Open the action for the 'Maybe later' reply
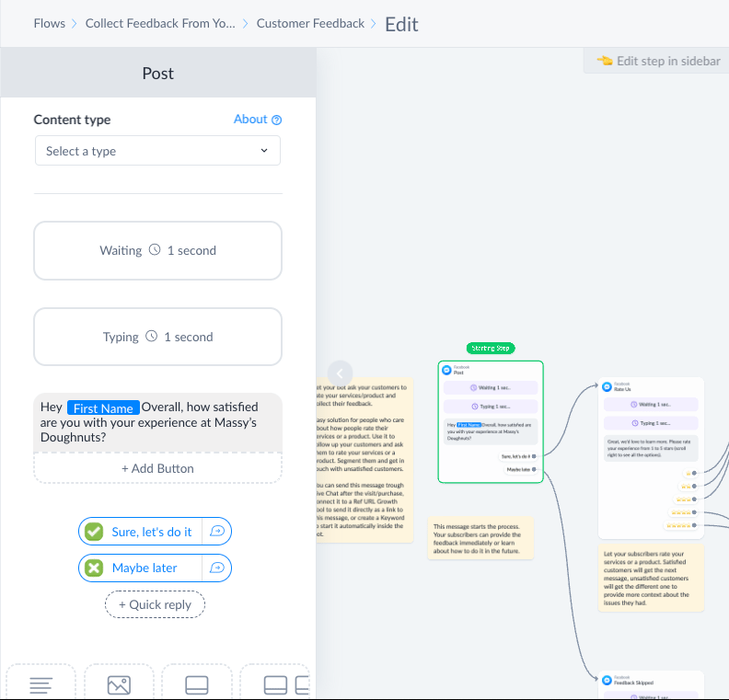729x700 pixels. (x=217, y=568)
